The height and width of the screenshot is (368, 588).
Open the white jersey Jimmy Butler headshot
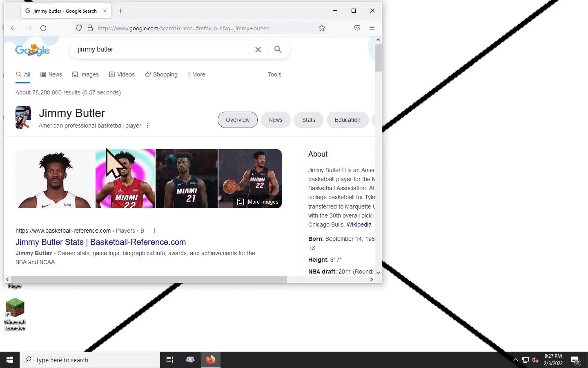(x=55, y=179)
